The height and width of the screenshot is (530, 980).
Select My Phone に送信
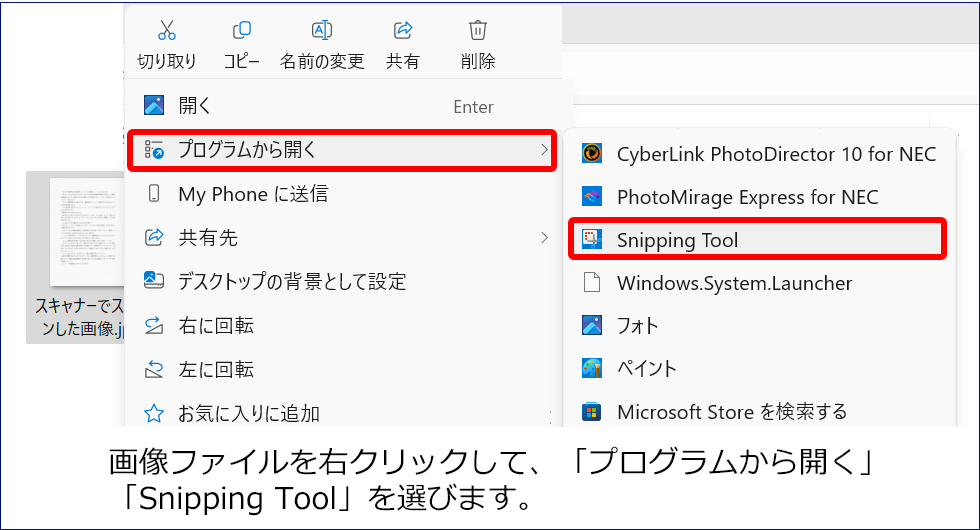[x=342, y=194]
